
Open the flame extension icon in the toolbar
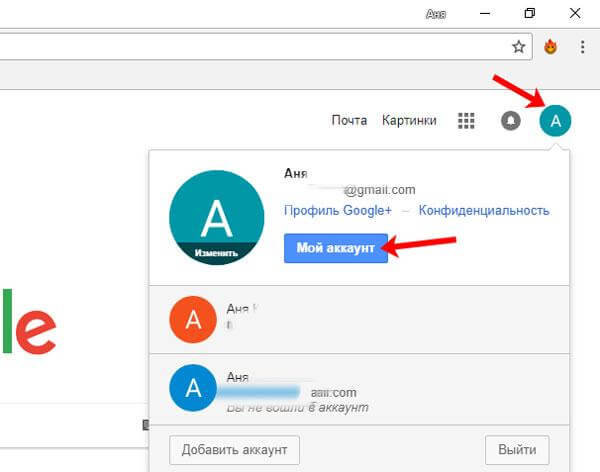551,47
